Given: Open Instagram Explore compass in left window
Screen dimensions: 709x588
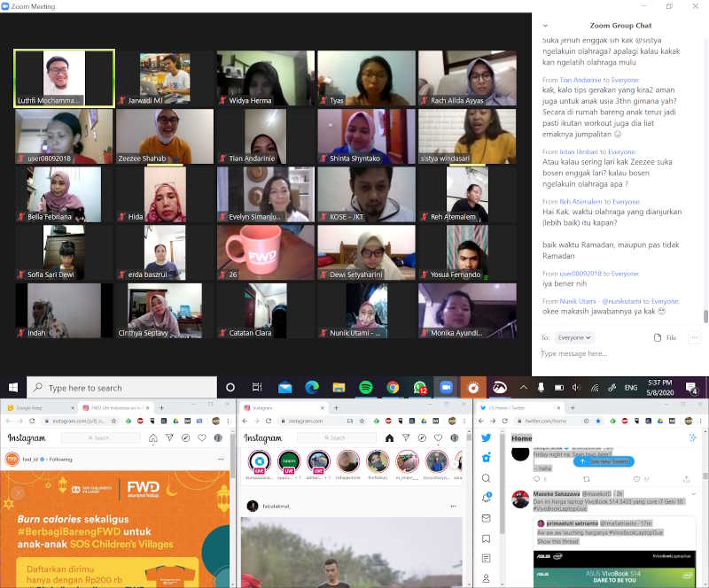Looking at the screenshot, I should 185,437.
